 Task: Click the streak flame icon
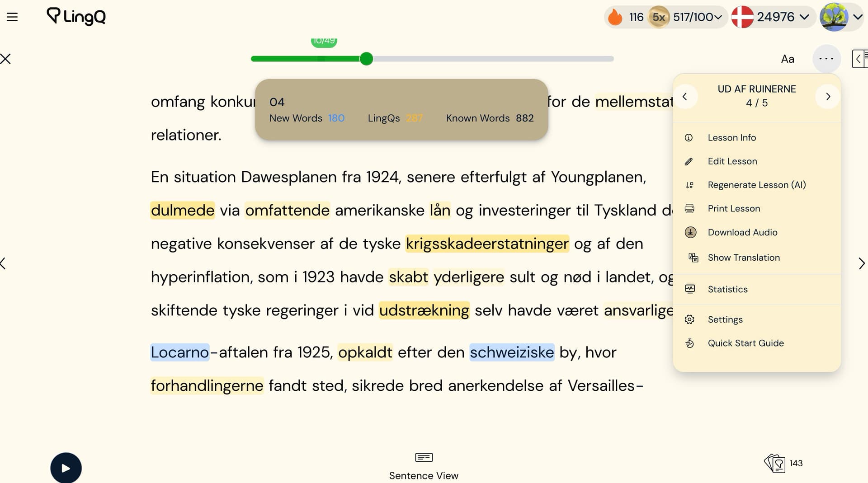point(615,17)
